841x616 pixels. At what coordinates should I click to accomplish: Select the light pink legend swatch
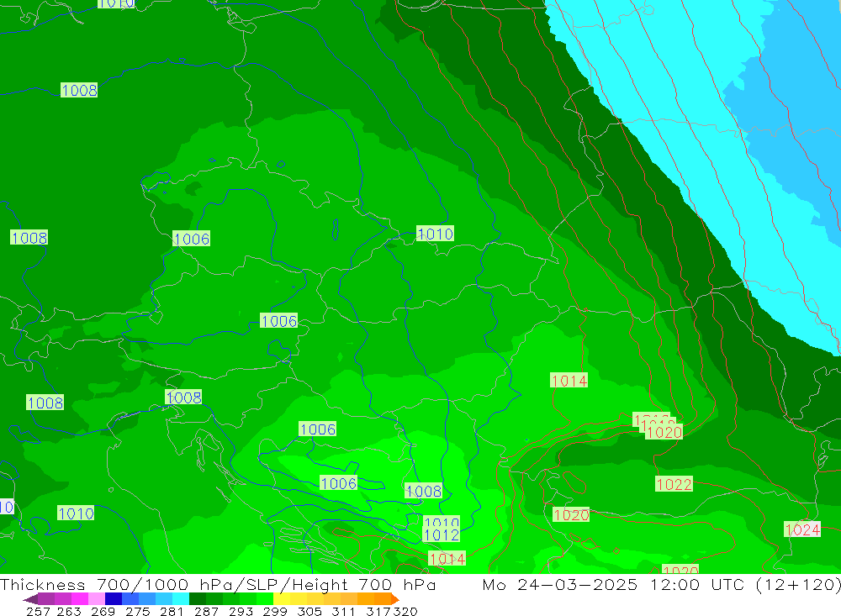tap(97, 599)
